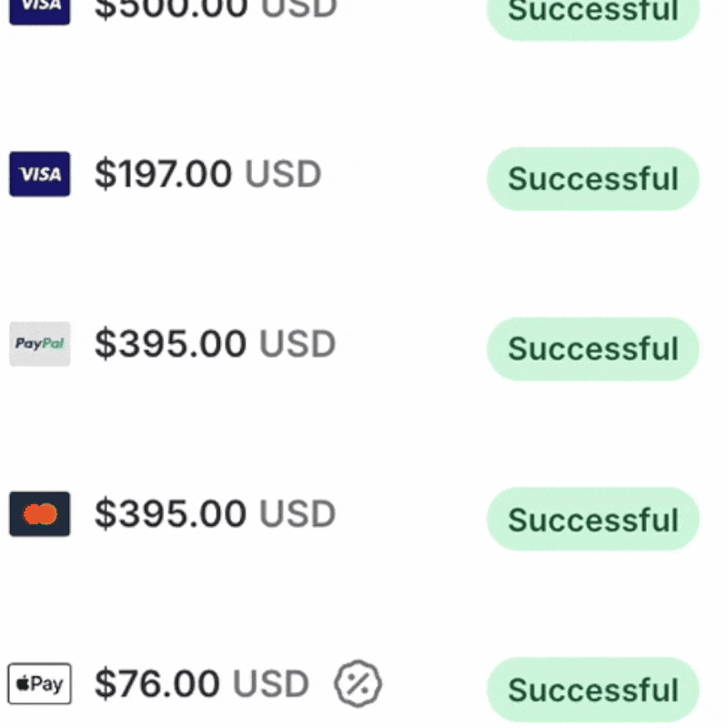Click the Visa icon on the $500.00 row
728x728 pixels.
[40, 9]
